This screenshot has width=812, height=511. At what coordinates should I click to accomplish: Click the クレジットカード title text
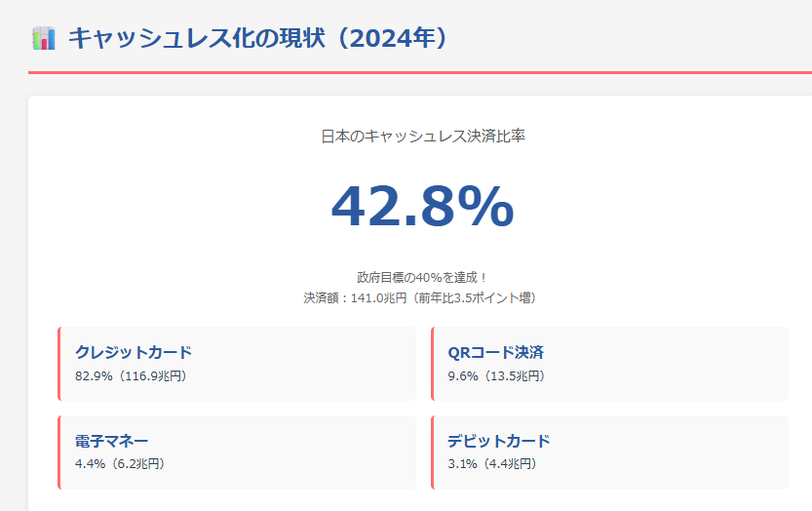point(134,353)
